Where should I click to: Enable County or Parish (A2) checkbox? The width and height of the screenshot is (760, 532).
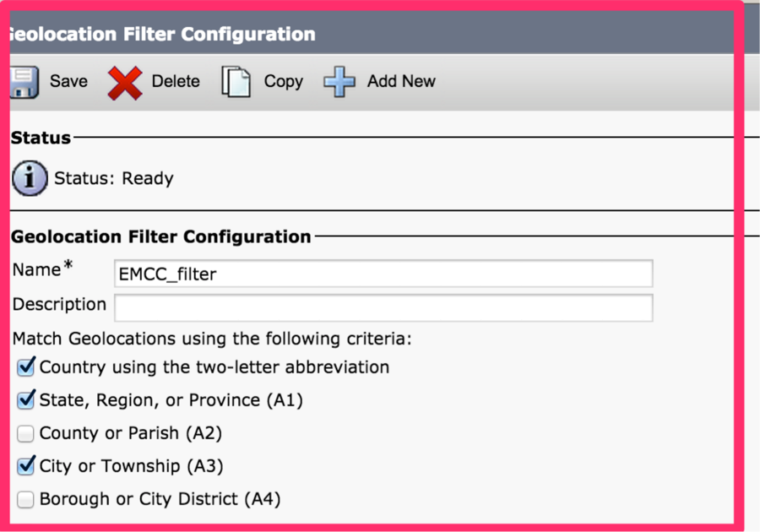pos(25,434)
